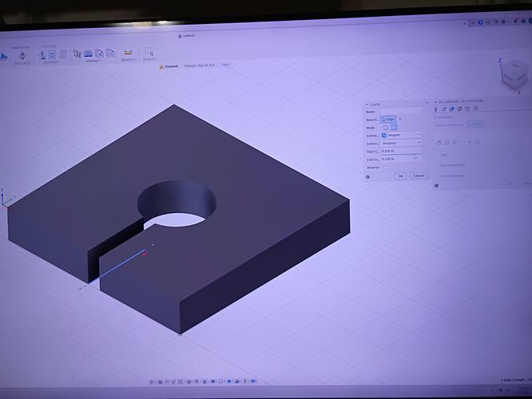This screenshot has width=532, height=399.
Task: Open the SELECT group dropdown
Action: pyautogui.click(x=149, y=59)
